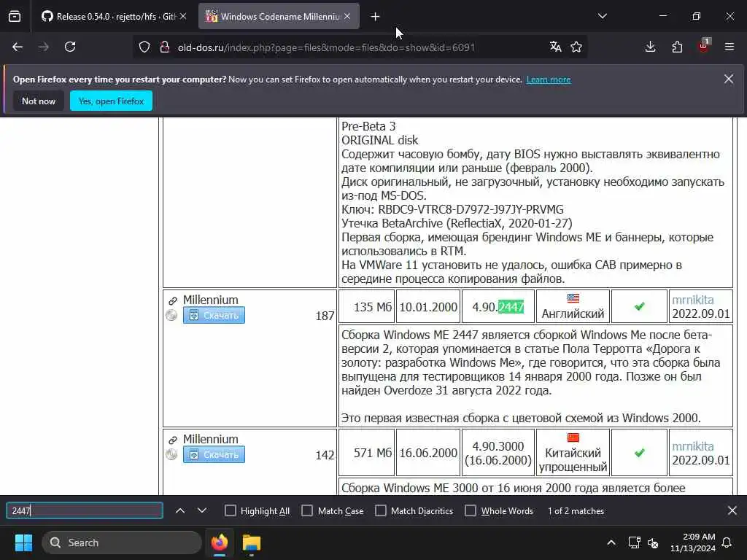Click the 10.01.2000 date cell
Viewport: 747px width, 560px height.
(427, 307)
